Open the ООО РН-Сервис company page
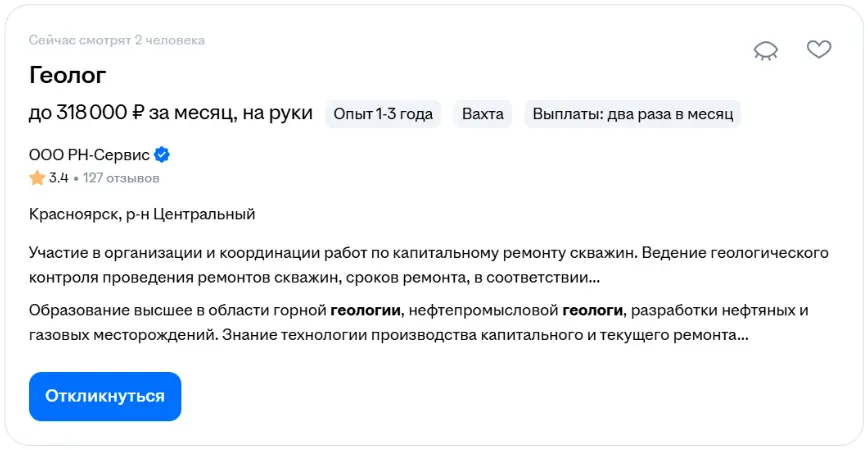The height and width of the screenshot is (450, 868). coord(89,155)
